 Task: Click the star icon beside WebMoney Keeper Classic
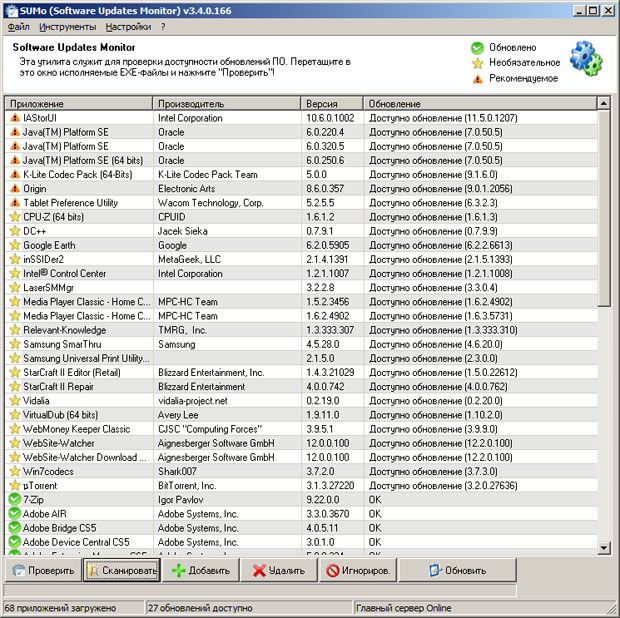pos(15,429)
